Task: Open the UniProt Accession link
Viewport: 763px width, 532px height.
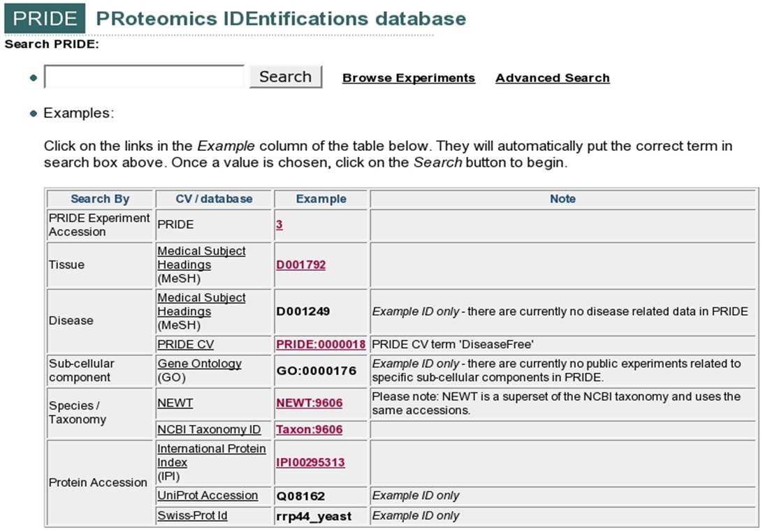Action: tap(208, 496)
